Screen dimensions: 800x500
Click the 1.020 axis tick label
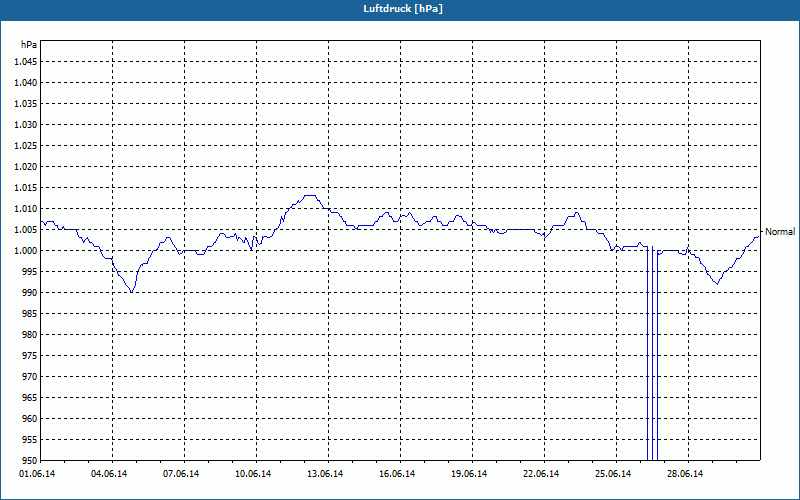pyautogui.click(x=26, y=167)
